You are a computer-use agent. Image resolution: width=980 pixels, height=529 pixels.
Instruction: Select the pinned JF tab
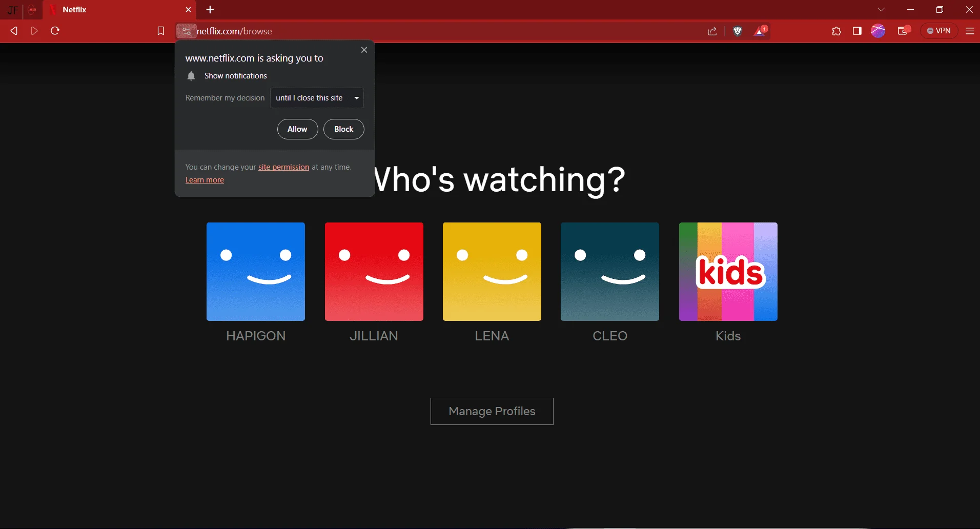point(12,10)
